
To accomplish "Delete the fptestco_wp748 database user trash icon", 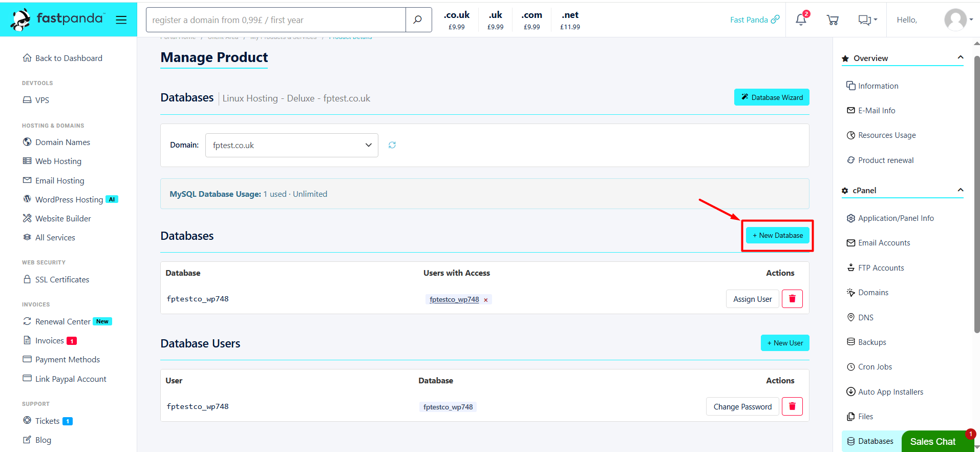I will coord(792,406).
